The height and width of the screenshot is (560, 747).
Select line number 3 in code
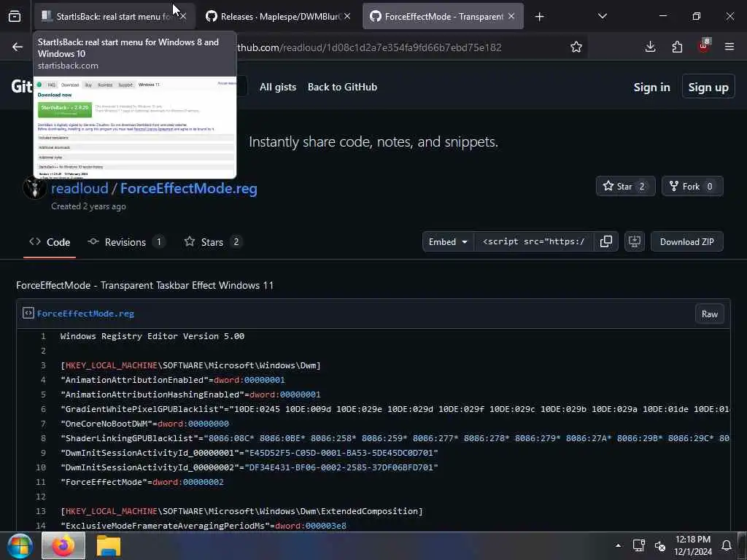pyautogui.click(x=43, y=365)
